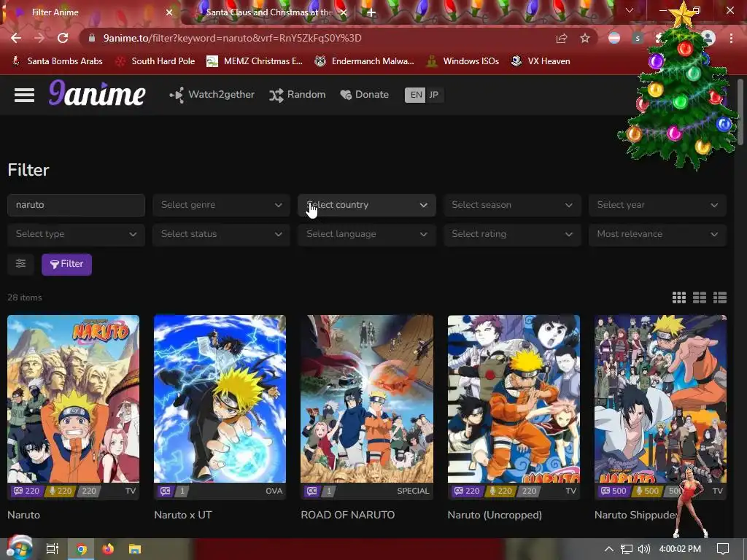Image resolution: width=747 pixels, height=560 pixels.
Task: Pick a Random anime
Action: pos(298,94)
